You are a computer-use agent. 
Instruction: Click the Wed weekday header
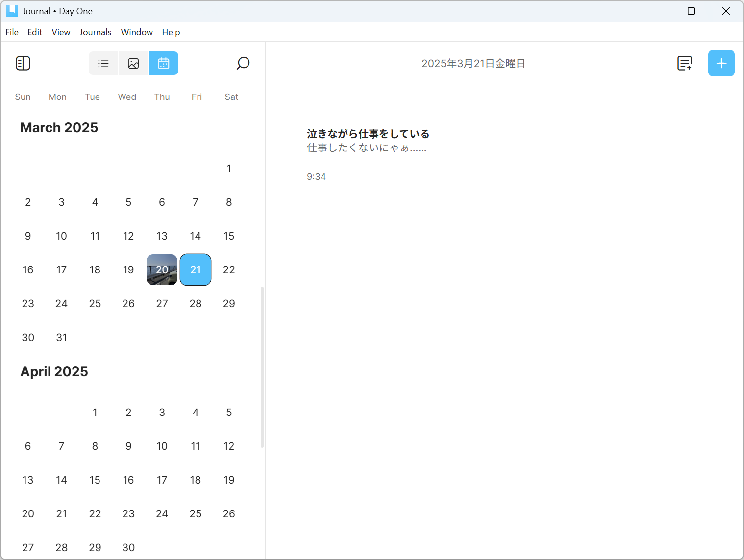(127, 97)
